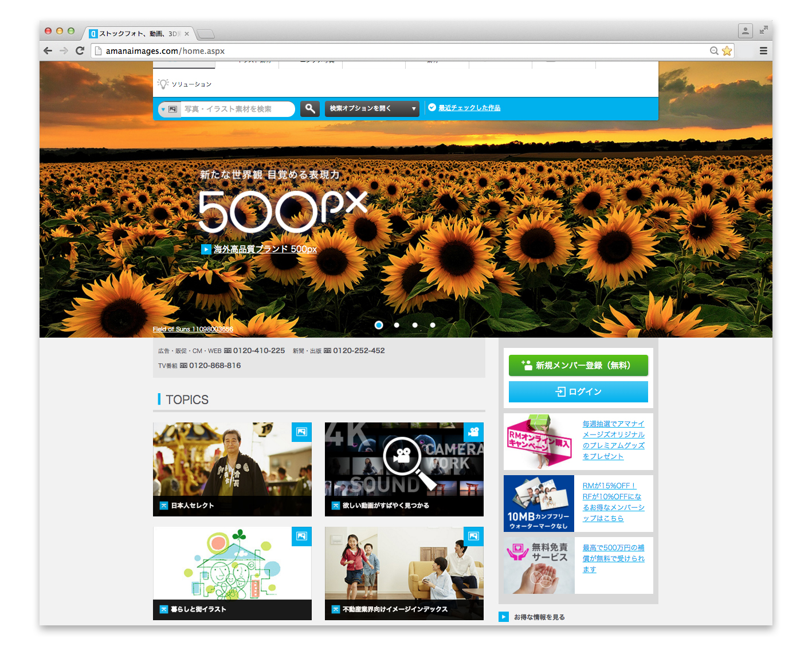
Task: Focus the 写真・イラスト素材を検索 search field
Action: (x=238, y=109)
